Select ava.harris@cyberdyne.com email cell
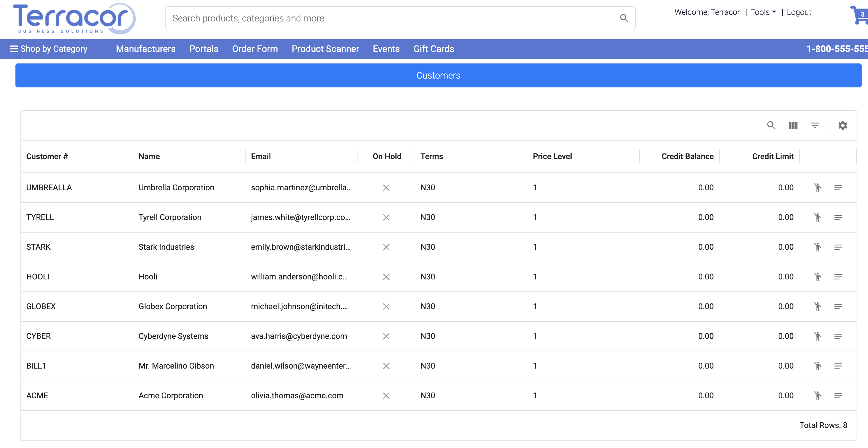The height and width of the screenshot is (448, 868). click(x=299, y=336)
